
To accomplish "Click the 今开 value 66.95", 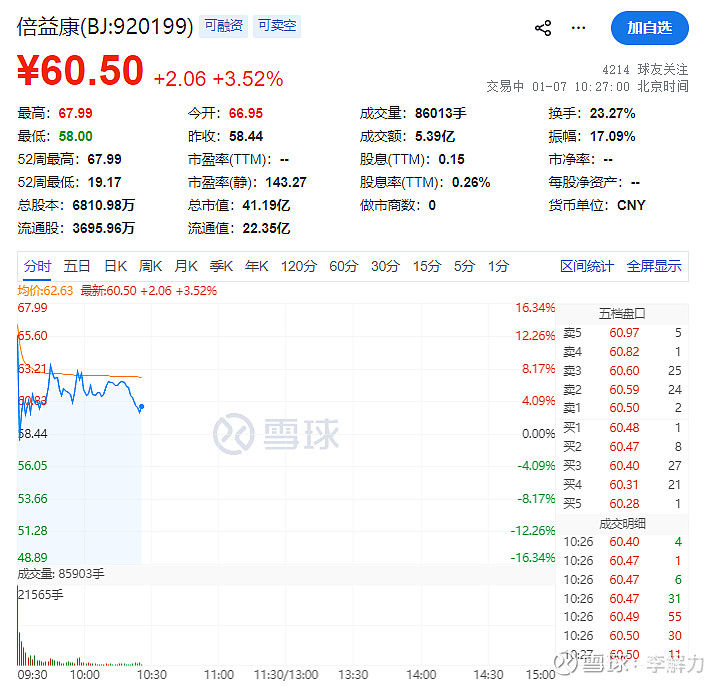I will pyautogui.click(x=246, y=113).
